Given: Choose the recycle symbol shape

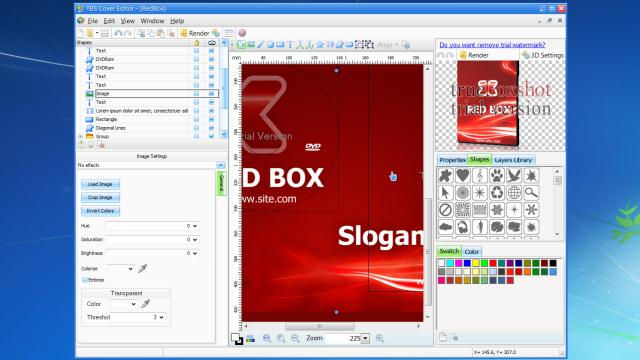Looking at the screenshot, I should 497,193.
